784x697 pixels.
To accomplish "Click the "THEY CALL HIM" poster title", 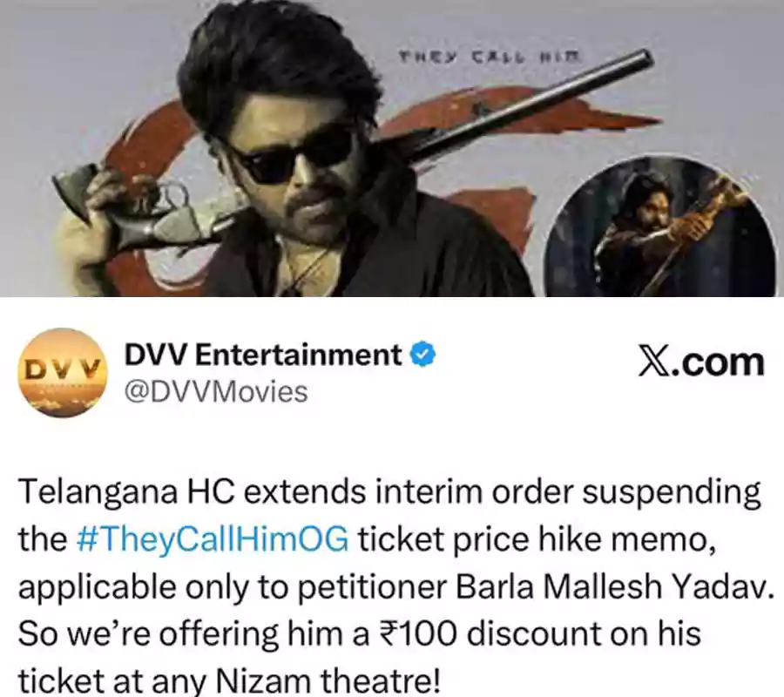I will (490, 57).
